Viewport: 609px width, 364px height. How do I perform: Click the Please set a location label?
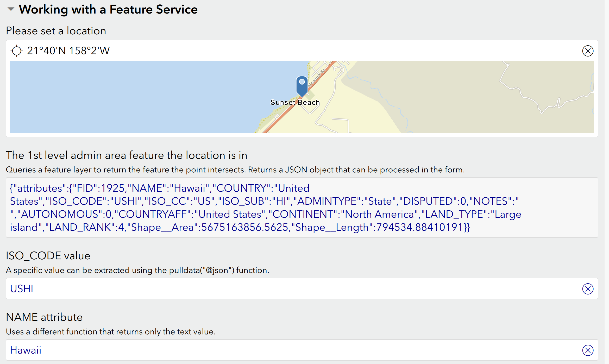click(x=56, y=31)
